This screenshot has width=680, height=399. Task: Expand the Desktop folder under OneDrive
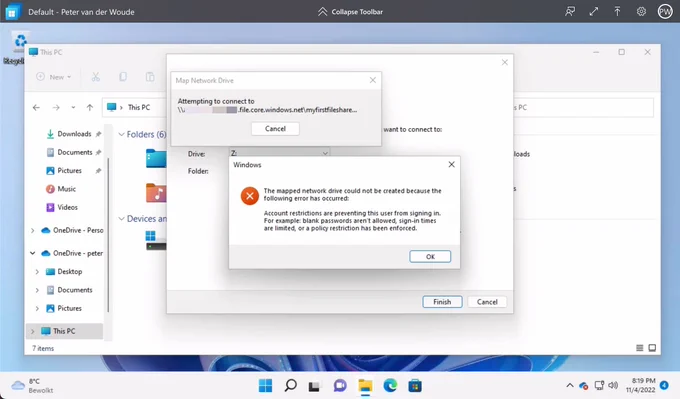click(x=37, y=271)
